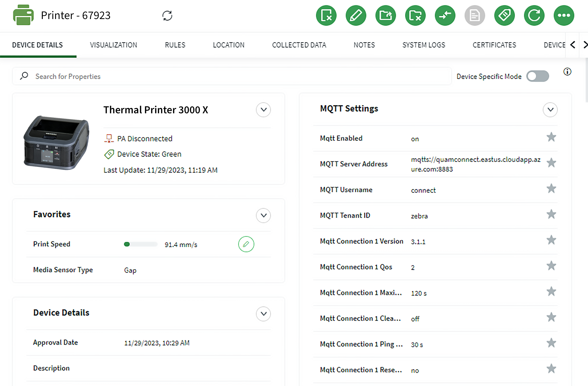Star the MQTT Tenant ID property
The height and width of the screenshot is (386, 588).
tap(551, 214)
